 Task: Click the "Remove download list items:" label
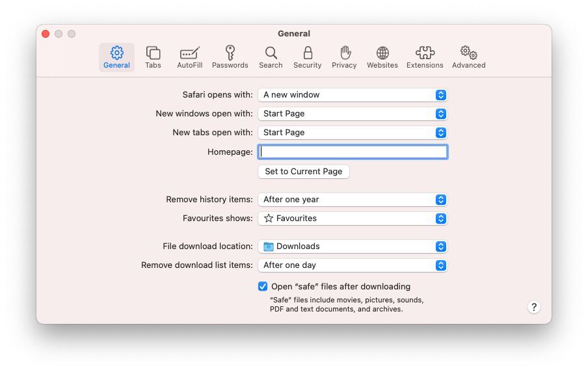point(197,265)
